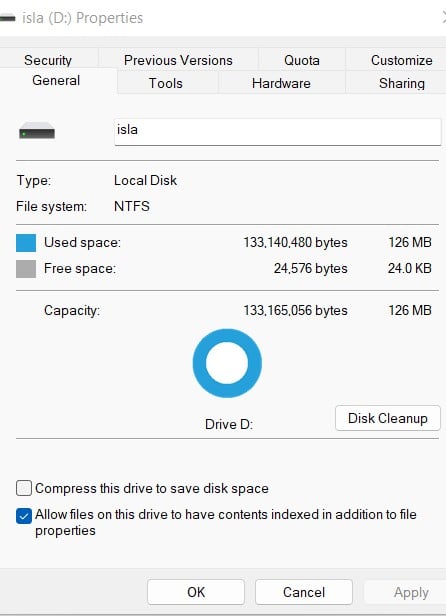Screen dimensions: 446x616
Task: Click the hard disk icon beside the name field
Action: (x=37, y=131)
